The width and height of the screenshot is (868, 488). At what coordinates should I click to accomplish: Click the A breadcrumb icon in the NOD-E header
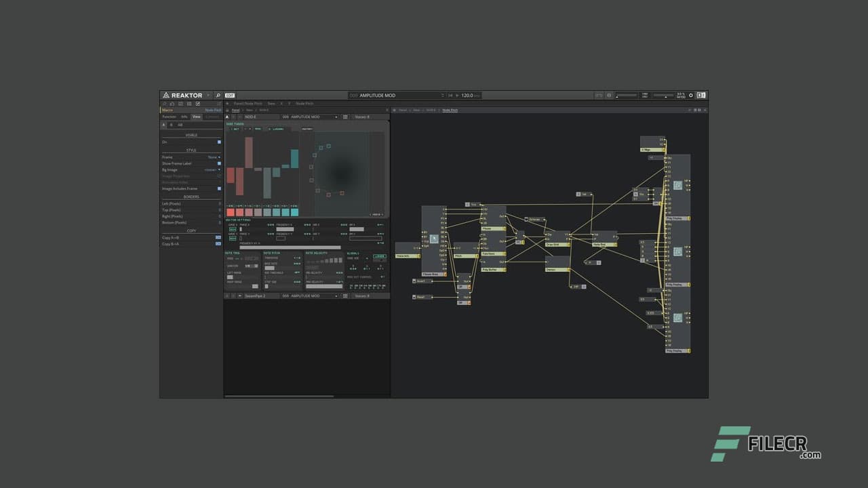(x=227, y=117)
